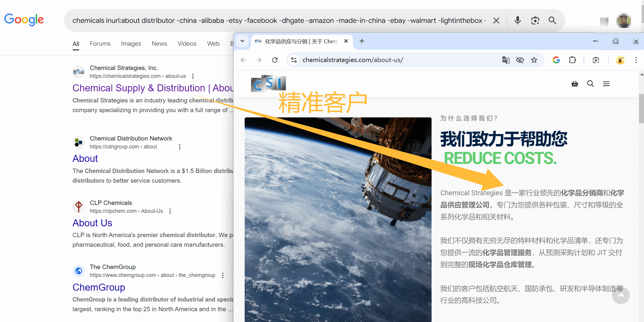Switch to the Images tab
Screen dimensions: 644x322
131,44
